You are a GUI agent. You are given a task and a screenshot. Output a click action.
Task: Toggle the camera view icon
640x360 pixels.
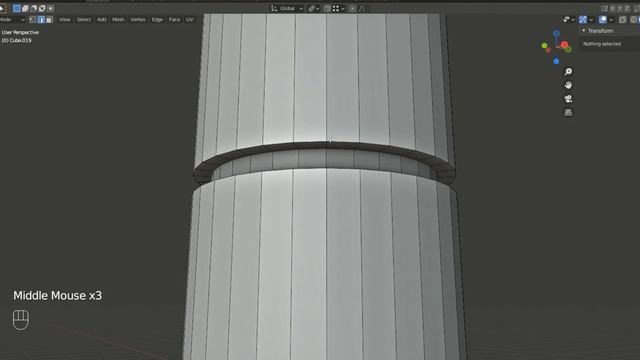pyautogui.click(x=568, y=99)
